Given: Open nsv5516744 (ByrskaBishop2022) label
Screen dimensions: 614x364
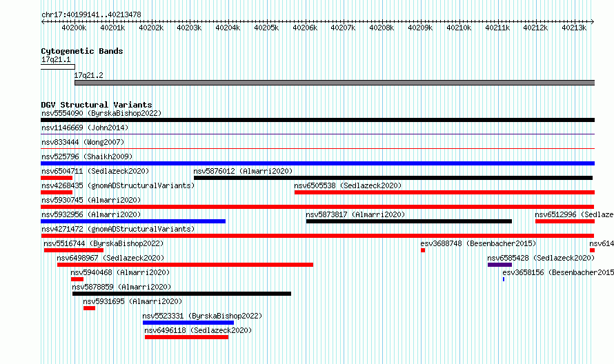Looking at the screenshot, I should (103, 243).
